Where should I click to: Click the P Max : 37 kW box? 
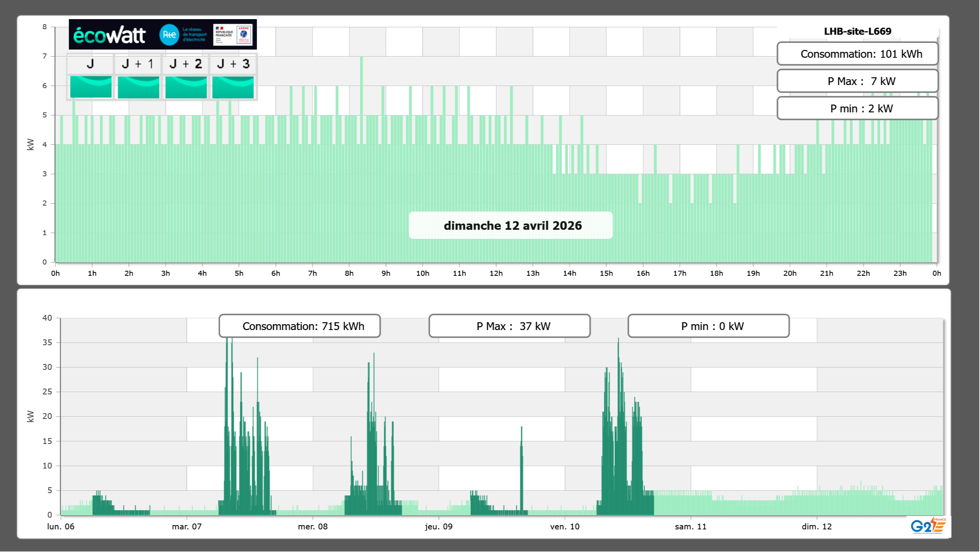(509, 326)
